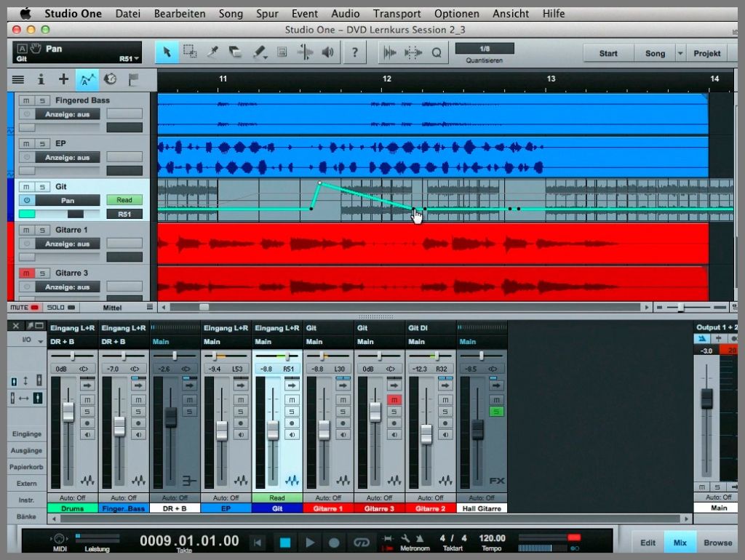The width and height of the screenshot is (745, 560).
Task: Open the Git track Pan parameter dropdown
Action: tap(68, 201)
